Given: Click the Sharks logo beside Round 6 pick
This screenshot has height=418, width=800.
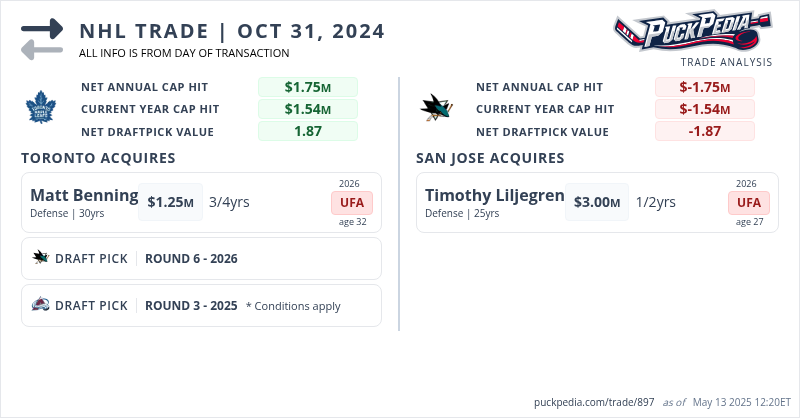Looking at the screenshot, I should click(41, 258).
